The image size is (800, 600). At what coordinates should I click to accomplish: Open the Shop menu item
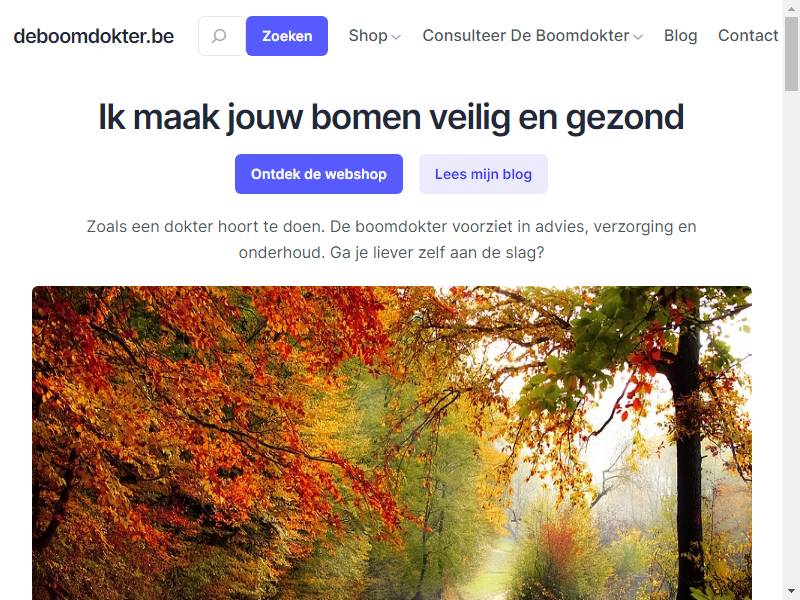point(368,36)
